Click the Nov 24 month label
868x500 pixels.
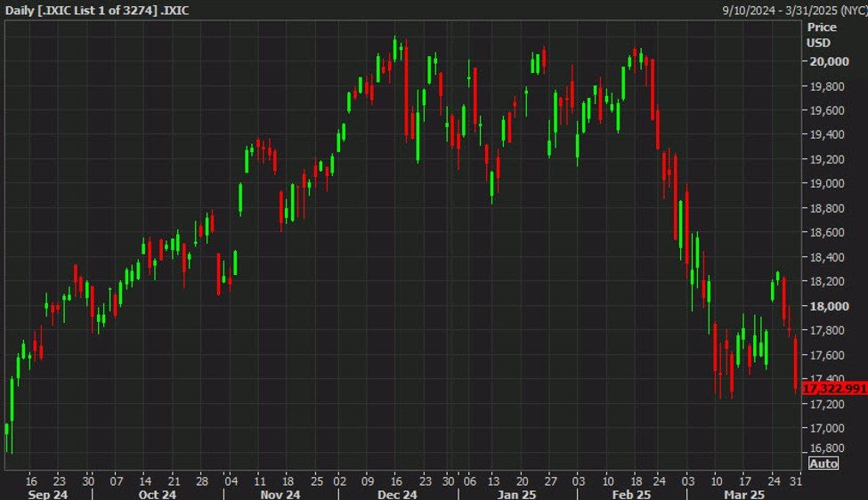[280, 494]
